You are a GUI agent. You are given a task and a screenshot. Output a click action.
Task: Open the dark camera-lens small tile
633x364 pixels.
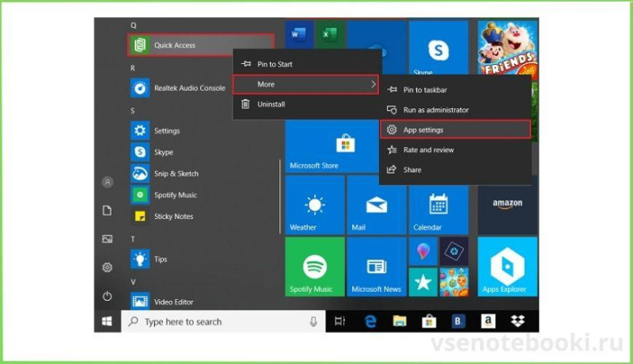point(454,252)
